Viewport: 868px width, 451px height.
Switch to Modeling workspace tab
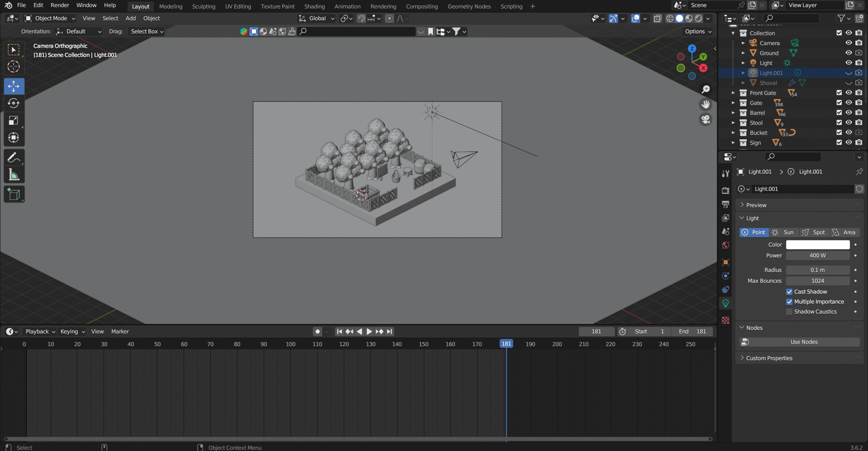pos(171,6)
